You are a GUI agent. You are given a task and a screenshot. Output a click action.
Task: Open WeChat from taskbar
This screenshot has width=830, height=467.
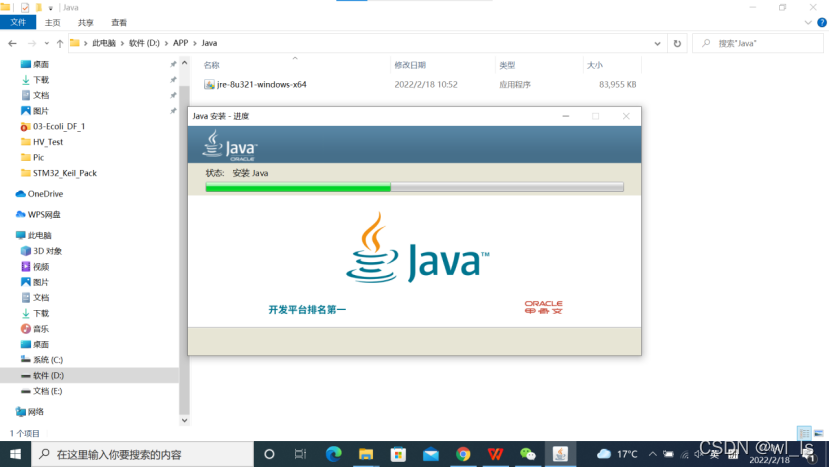tap(528, 454)
